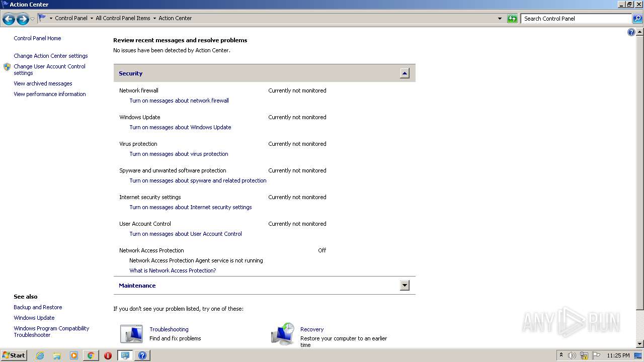Turn on messages about Windows Update
Screen dimensions: 644x362
[x=180, y=127]
